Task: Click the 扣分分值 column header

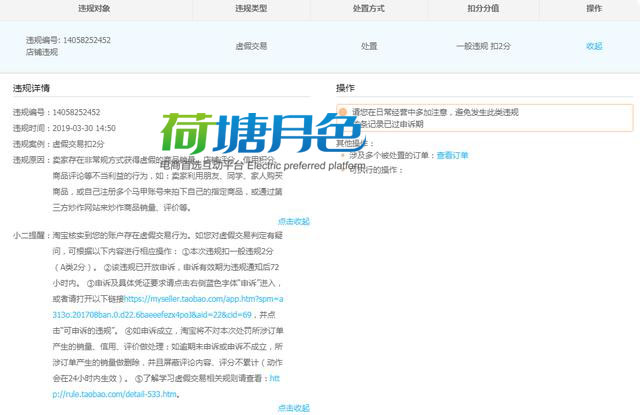Action: pos(483,8)
